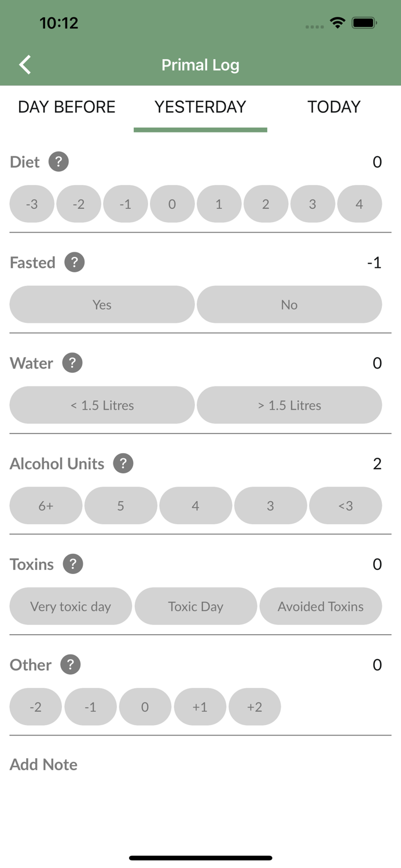This screenshot has height=868, width=401.
Task: Choose > 1.5 Litres water option
Action: [x=289, y=405]
